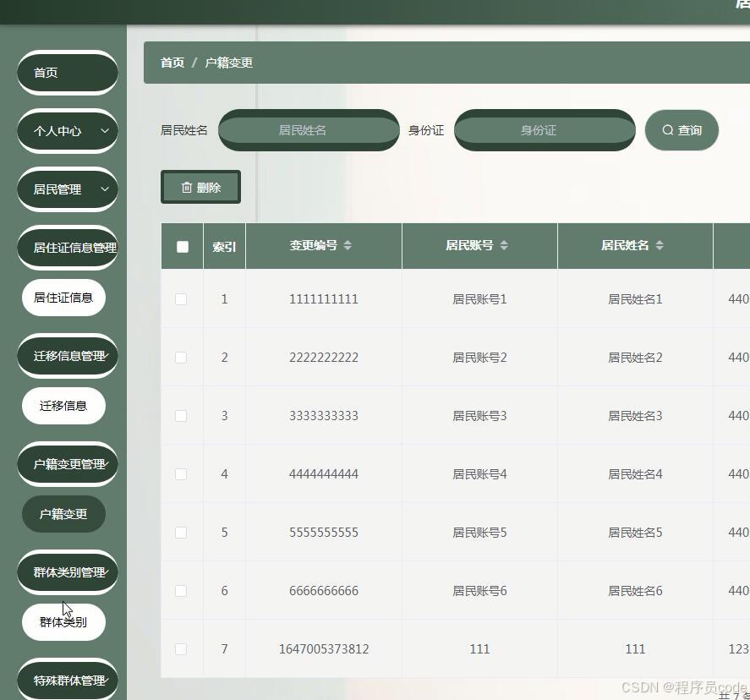Click the trash icon on 删除 button

click(187, 188)
